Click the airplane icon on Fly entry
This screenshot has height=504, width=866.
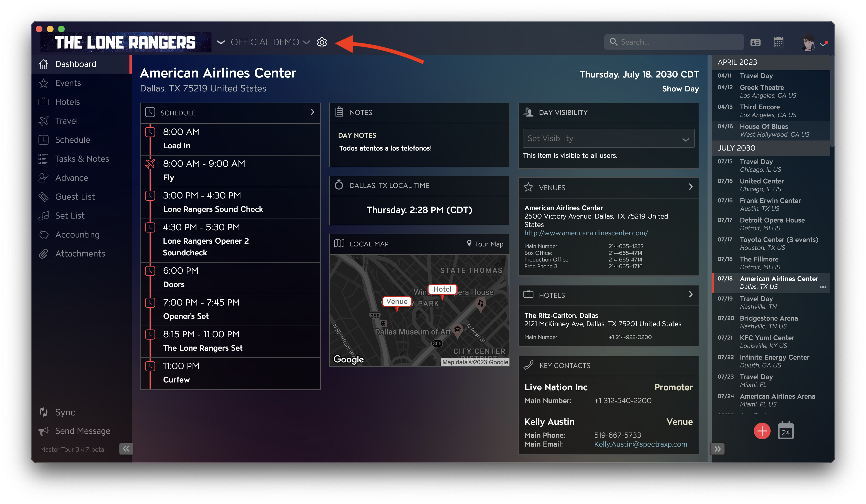pos(150,164)
